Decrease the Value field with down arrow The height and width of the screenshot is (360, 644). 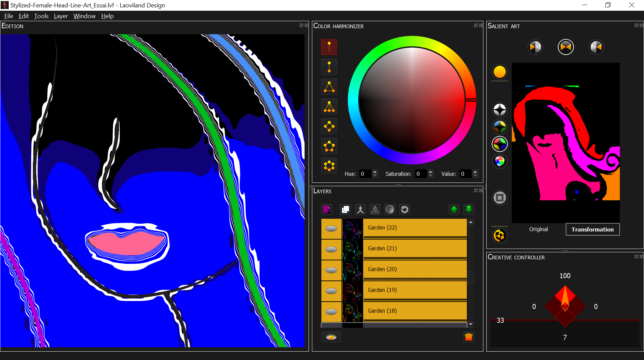475,176
